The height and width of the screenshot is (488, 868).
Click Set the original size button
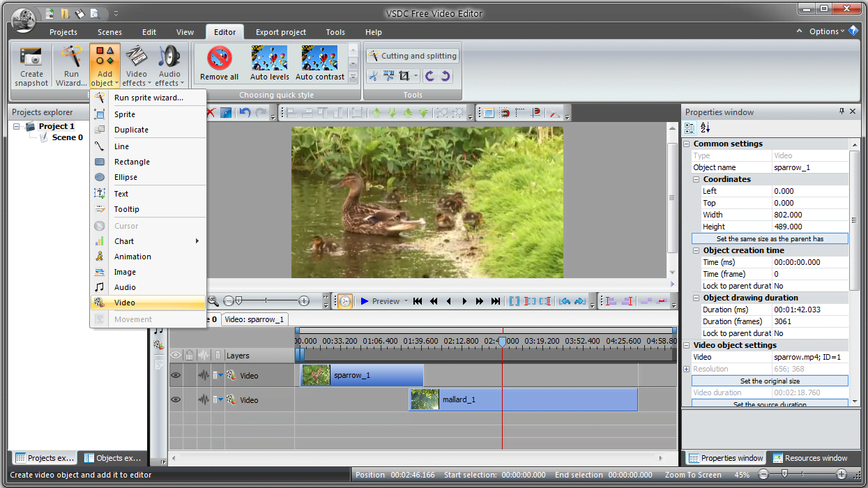[770, 381]
